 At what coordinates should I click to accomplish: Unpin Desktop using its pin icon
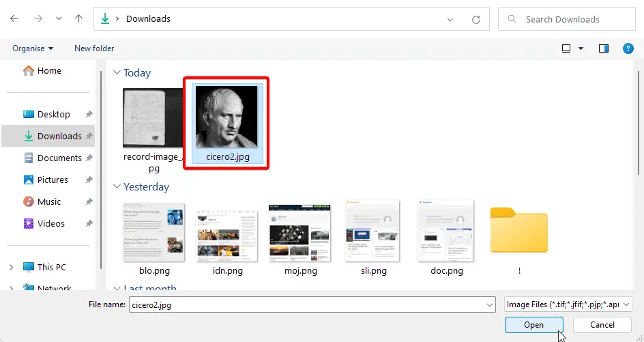pos(89,114)
